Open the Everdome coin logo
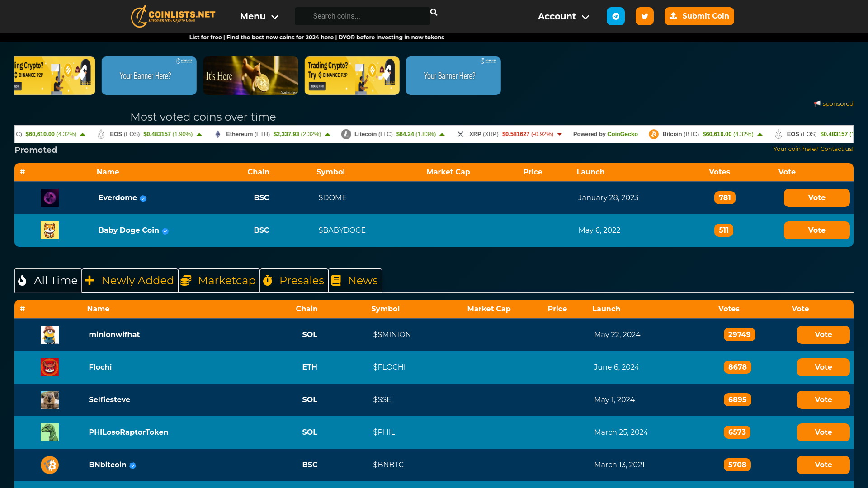 tap(50, 198)
